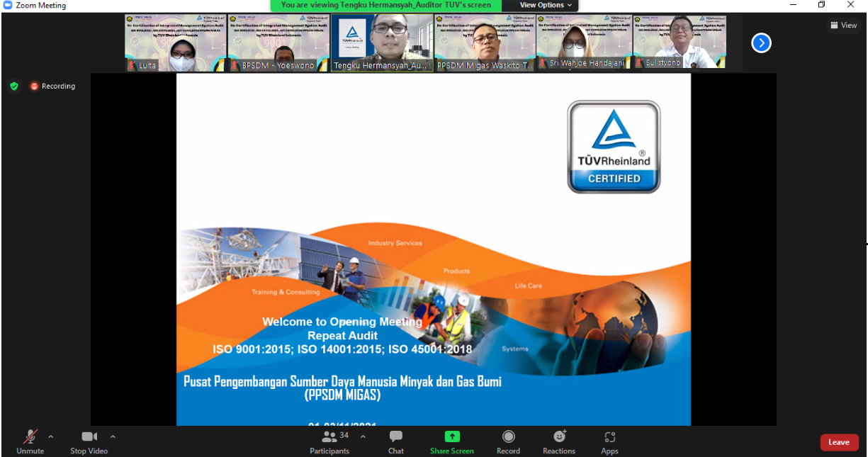
Task: Show next participants with the blue arrow
Action: click(761, 43)
